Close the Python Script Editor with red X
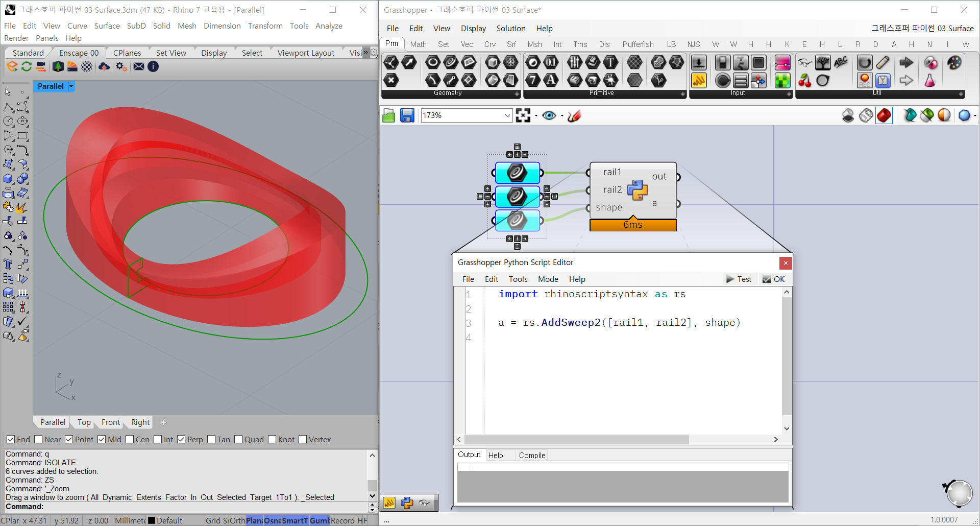This screenshot has height=526, width=980. [786, 263]
